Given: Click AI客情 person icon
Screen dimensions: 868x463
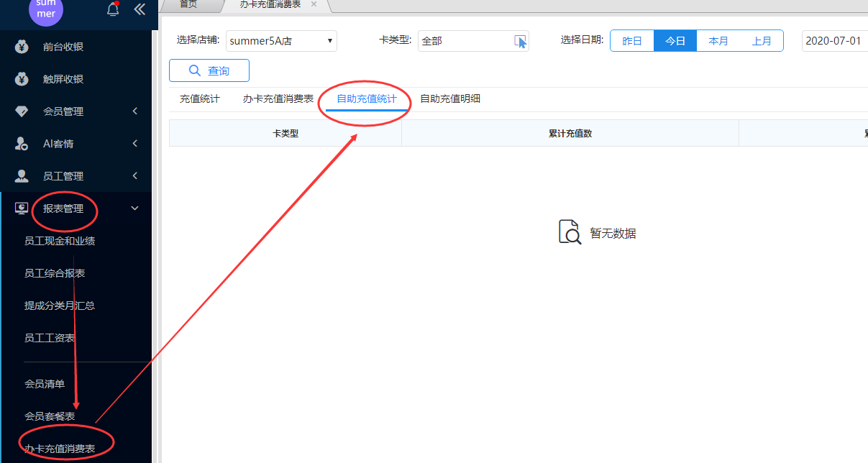Looking at the screenshot, I should coord(22,144).
